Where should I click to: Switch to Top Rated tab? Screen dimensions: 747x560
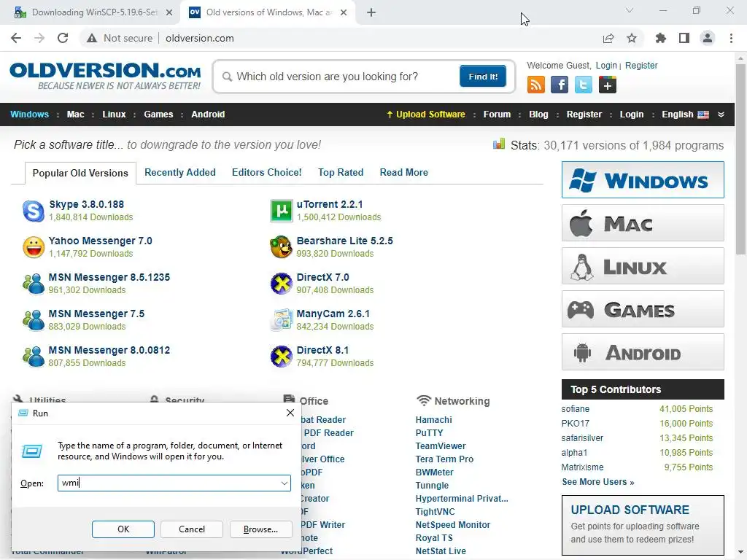(x=341, y=172)
